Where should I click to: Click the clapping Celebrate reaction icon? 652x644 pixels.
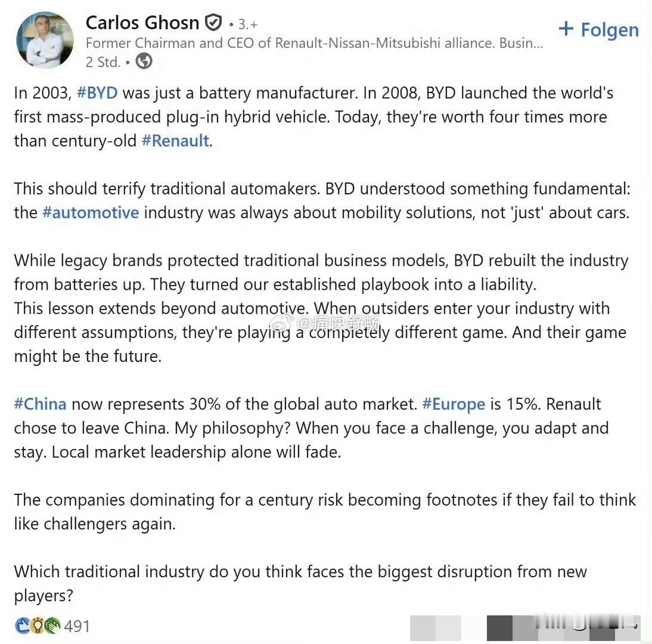(x=52, y=626)
